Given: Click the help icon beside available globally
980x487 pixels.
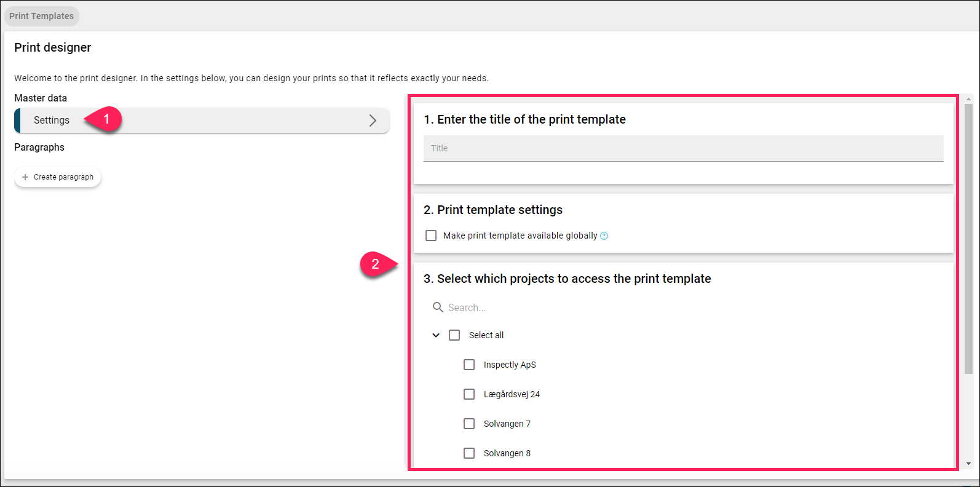Looking at the screenshot, I should 604,236.
